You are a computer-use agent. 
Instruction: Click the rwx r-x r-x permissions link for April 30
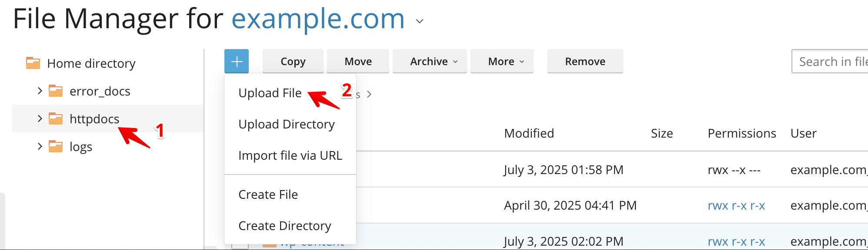coord(736,205)
